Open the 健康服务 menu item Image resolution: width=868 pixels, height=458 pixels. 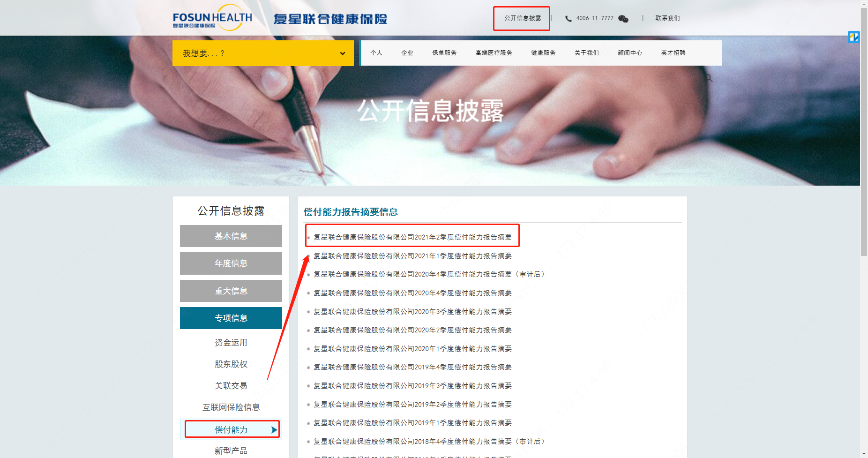pos(543,53)
